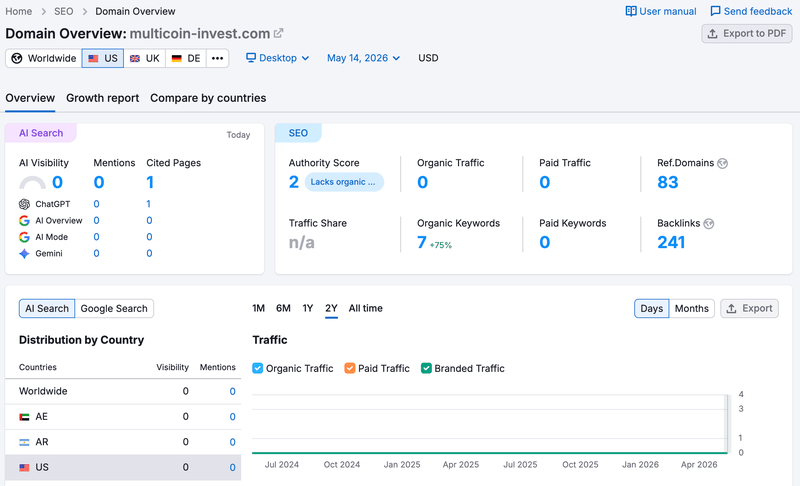
Task: Switch the chart to Months view
Action: point(691,309)
